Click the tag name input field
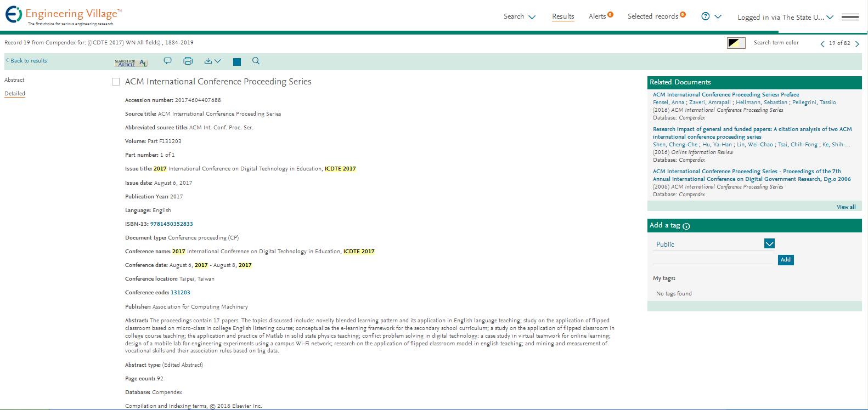The width and height of the screenshot is (868, 410). pyautogui.click(x=713, y=259)
